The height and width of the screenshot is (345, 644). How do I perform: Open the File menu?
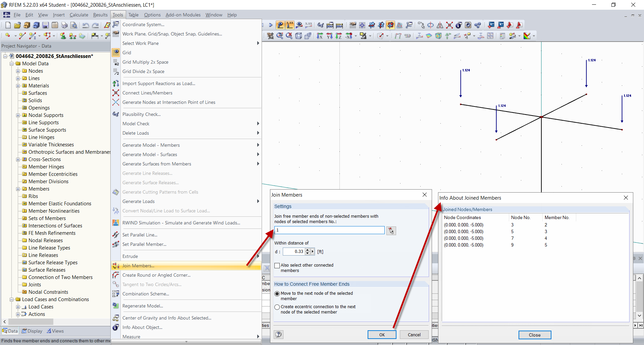pyautogui.click(x=17, y=15)
